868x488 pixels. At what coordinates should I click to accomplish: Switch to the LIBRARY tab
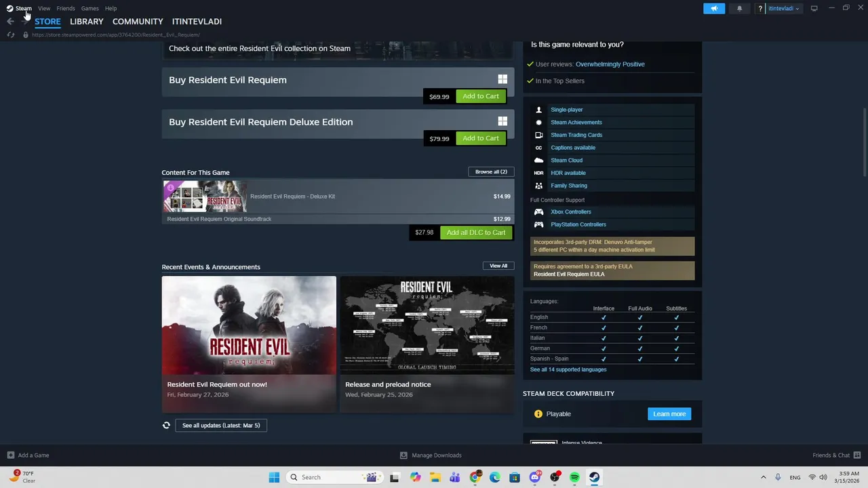point(87,22)
